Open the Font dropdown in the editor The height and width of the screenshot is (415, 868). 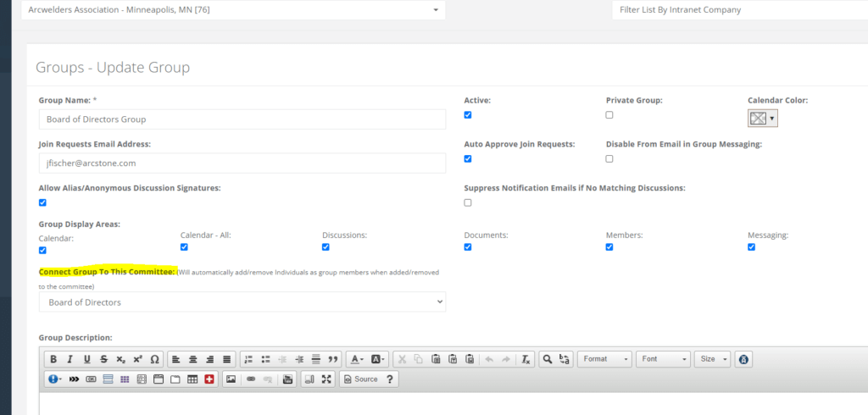(x=663, y=359)
